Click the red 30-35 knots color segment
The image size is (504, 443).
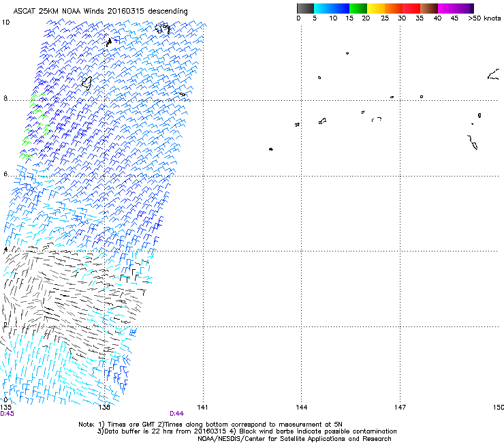(x=411, y=8)
